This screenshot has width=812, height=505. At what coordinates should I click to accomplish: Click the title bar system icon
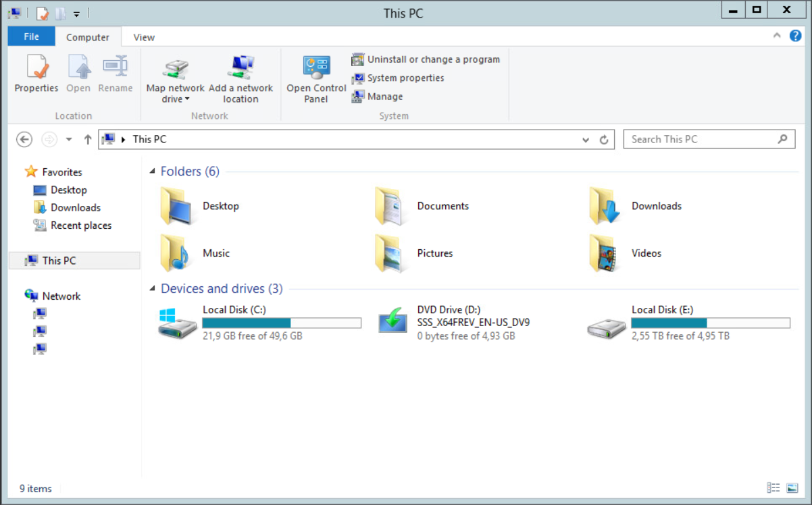[x=14, y=13]
